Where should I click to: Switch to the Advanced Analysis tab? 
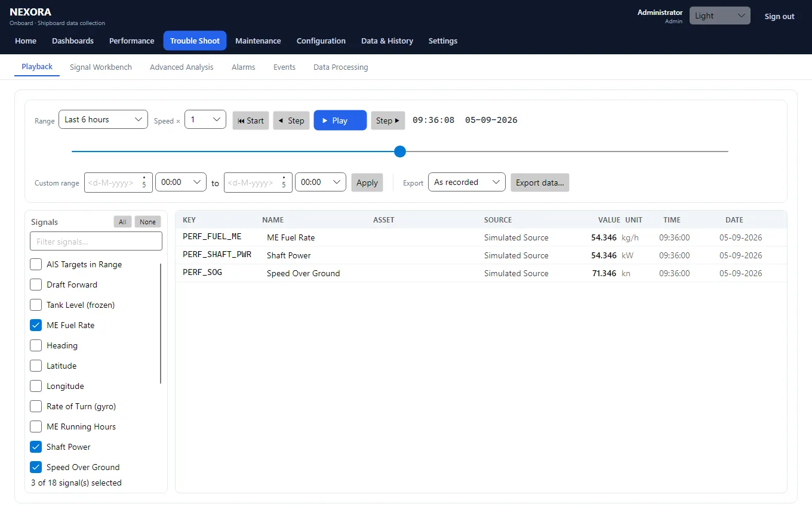pos(182,67)
